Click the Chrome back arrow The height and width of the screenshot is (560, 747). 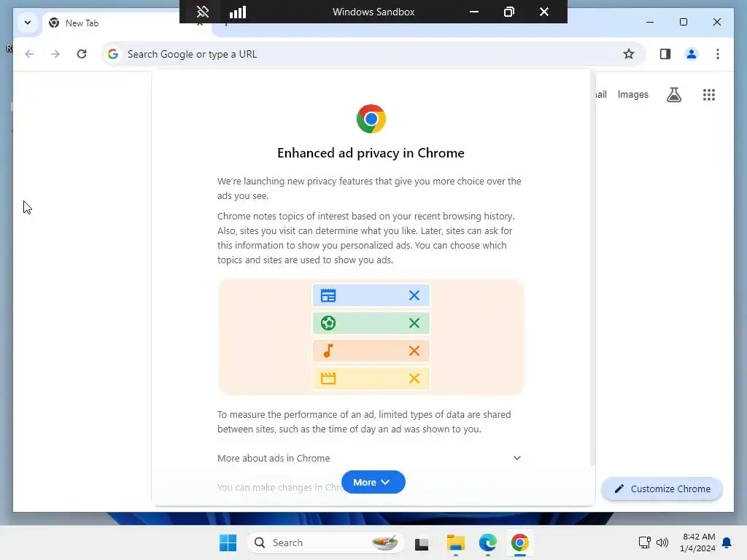(x=29, y=54)
